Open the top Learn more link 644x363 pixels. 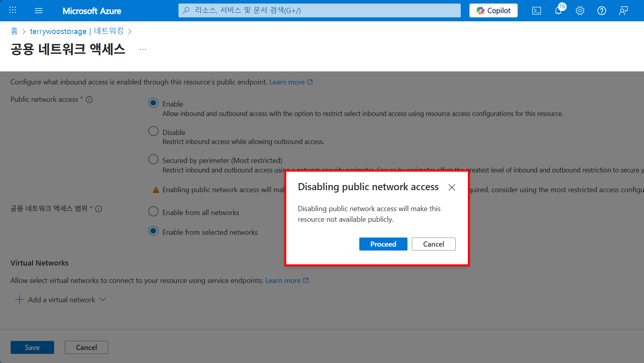pos(291,82)
